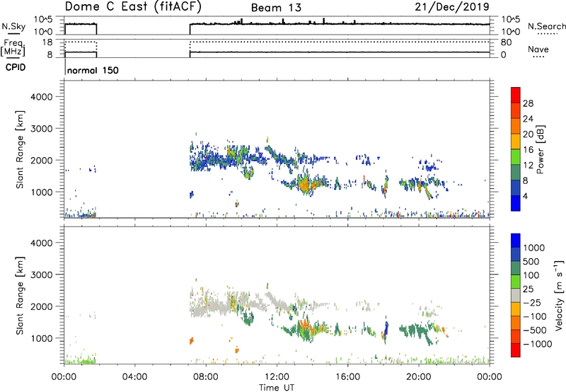Screen dimensions: 566x392
Task: Click the orange power patch near 13:30
Action: (304, 185)
